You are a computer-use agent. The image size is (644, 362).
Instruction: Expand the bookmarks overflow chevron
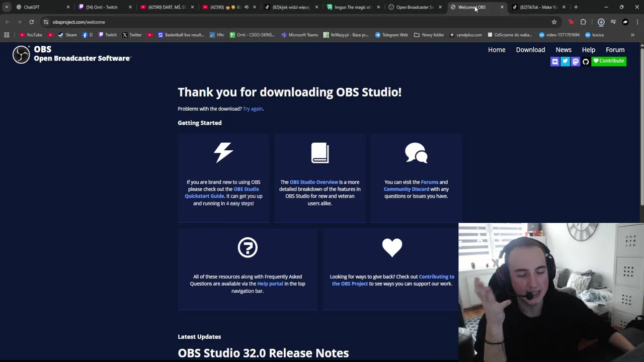632,35
